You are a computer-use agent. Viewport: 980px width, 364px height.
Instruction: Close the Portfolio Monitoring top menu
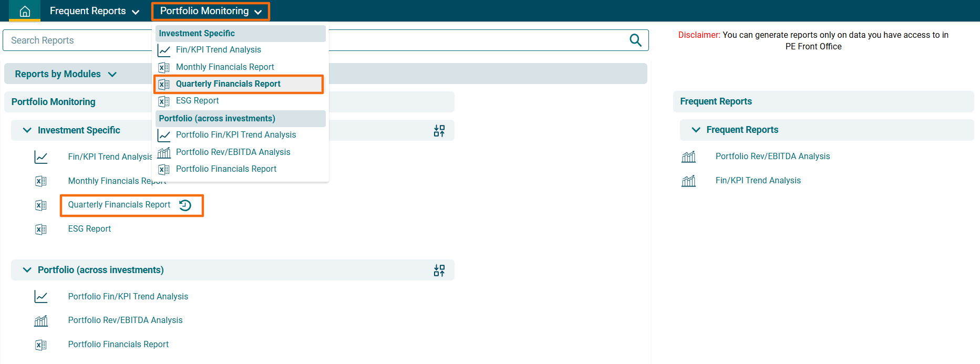(x=210, y=11)
